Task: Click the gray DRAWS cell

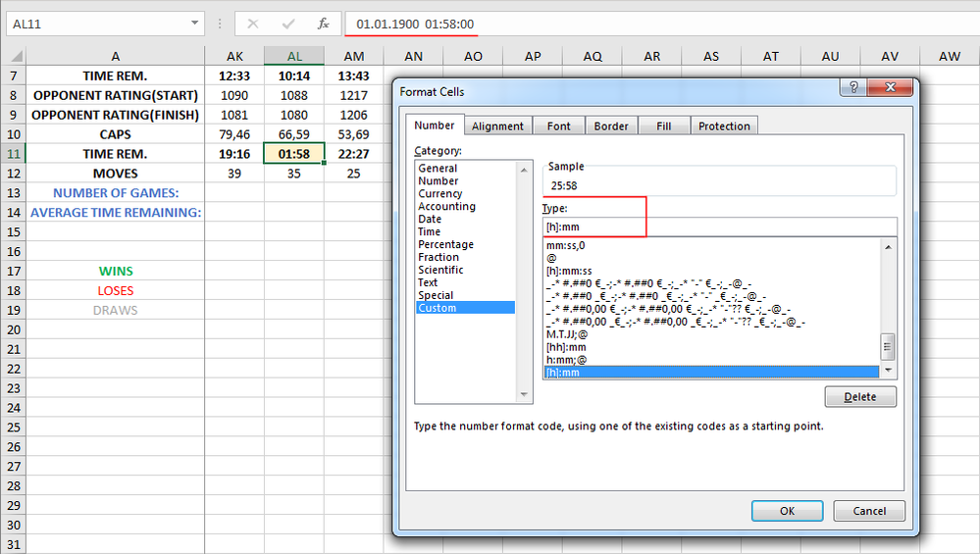Action: coord(116,310)
